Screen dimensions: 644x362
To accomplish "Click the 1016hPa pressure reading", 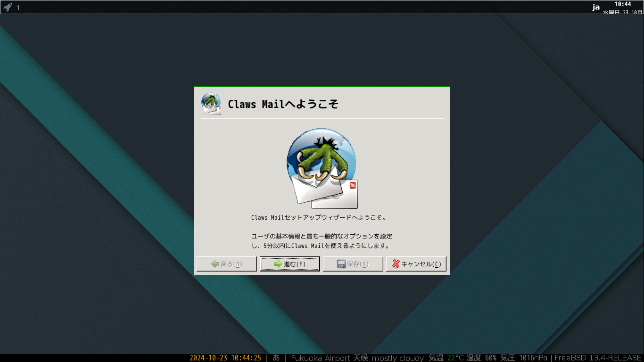I will tap(533, 358).
